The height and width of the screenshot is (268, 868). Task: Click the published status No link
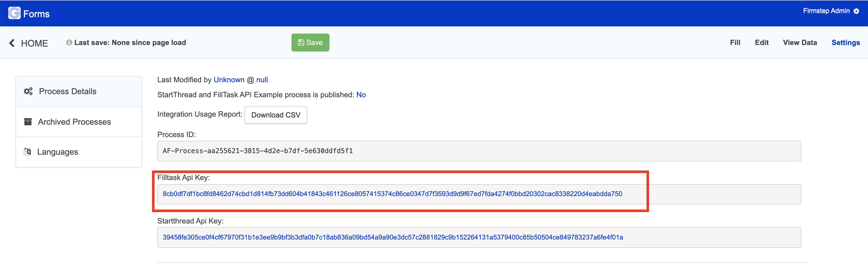coord(361,95)
